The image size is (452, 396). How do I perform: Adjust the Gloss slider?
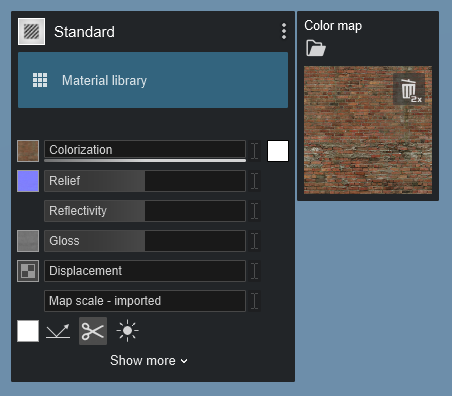coord(145,241)
